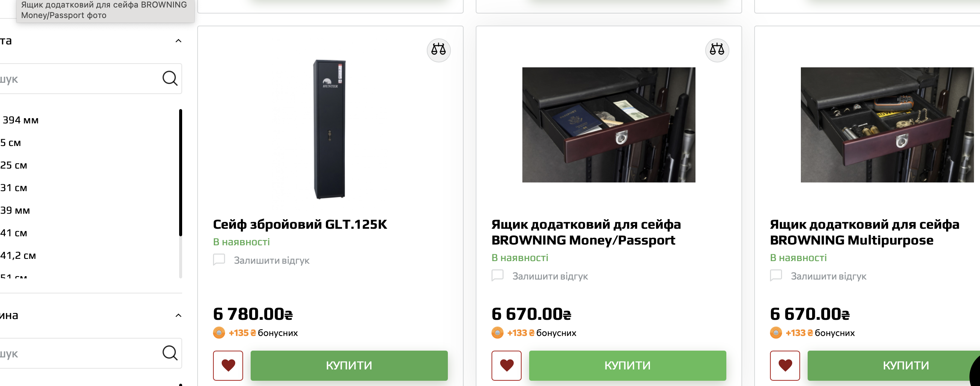Viewport: 980px width, 386px height.
Task: Click magnifier icon in upper filter search
Action: 170,79
